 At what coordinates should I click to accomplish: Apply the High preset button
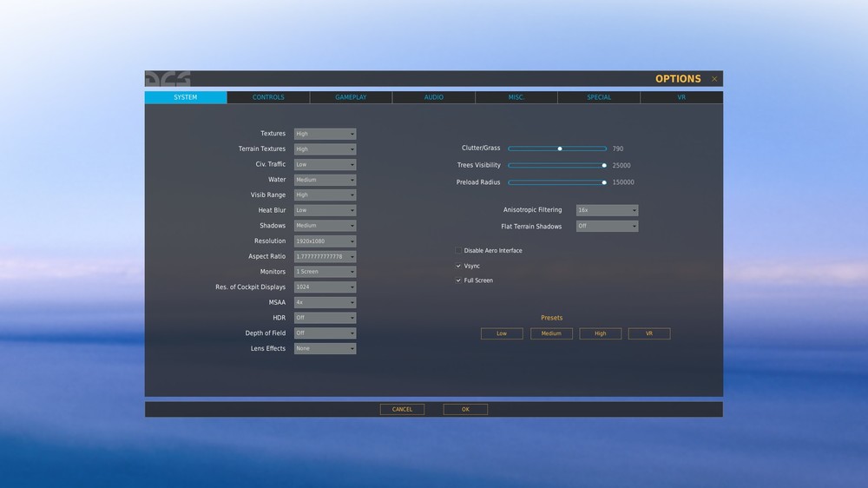tap(600, 333)
